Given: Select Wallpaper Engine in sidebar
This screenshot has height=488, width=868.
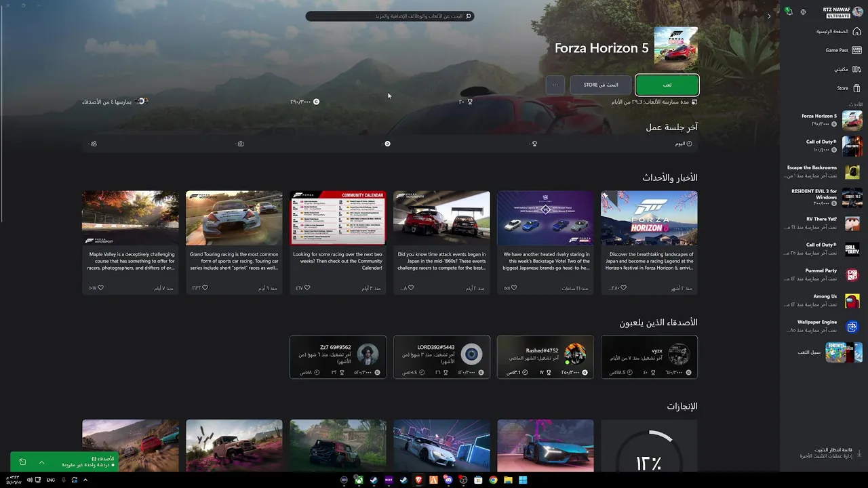Looking at the screenshot, I should pyautogui.click(x=823, y=326).
